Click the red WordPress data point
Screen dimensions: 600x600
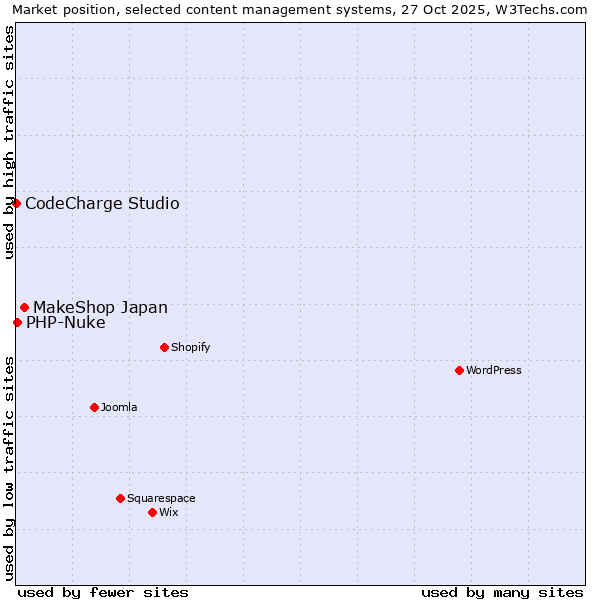[x=459, y=370]
